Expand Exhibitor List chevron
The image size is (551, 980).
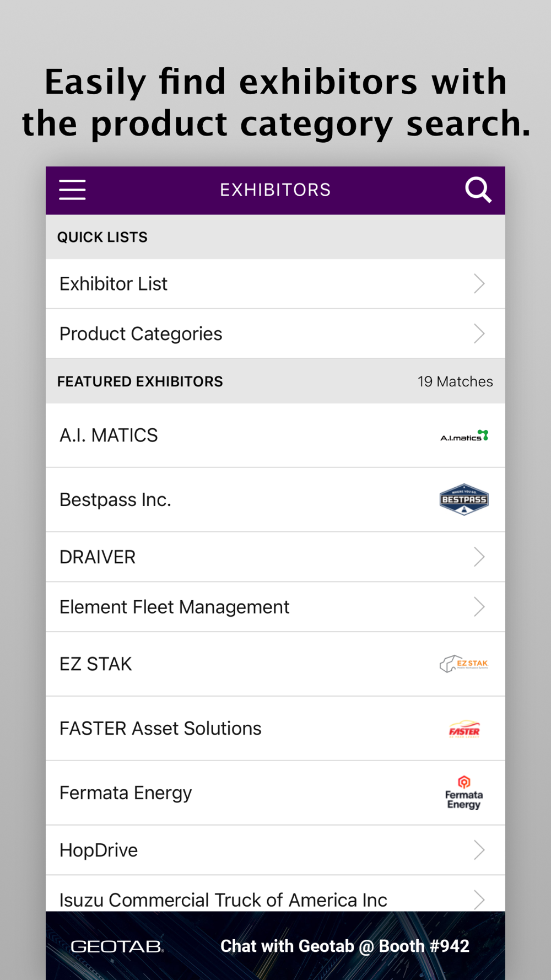(x=479, y=284)
